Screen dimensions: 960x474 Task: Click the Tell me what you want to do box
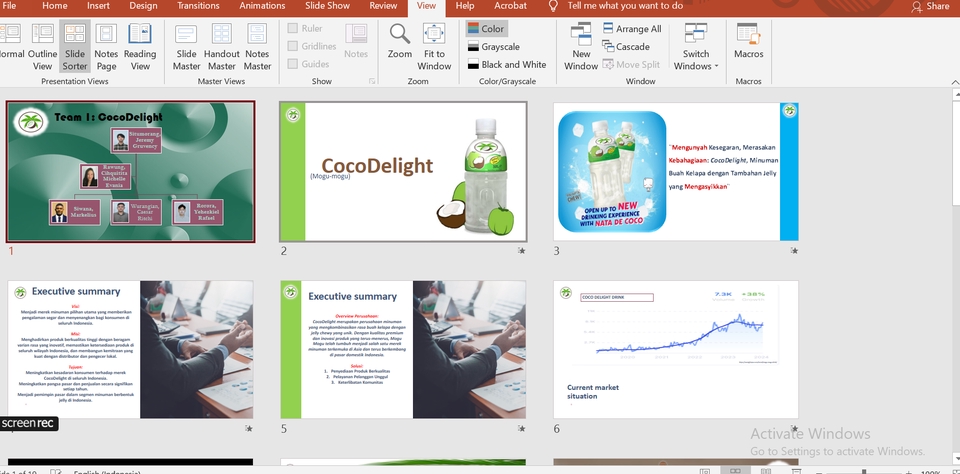[x=625, y=6]
